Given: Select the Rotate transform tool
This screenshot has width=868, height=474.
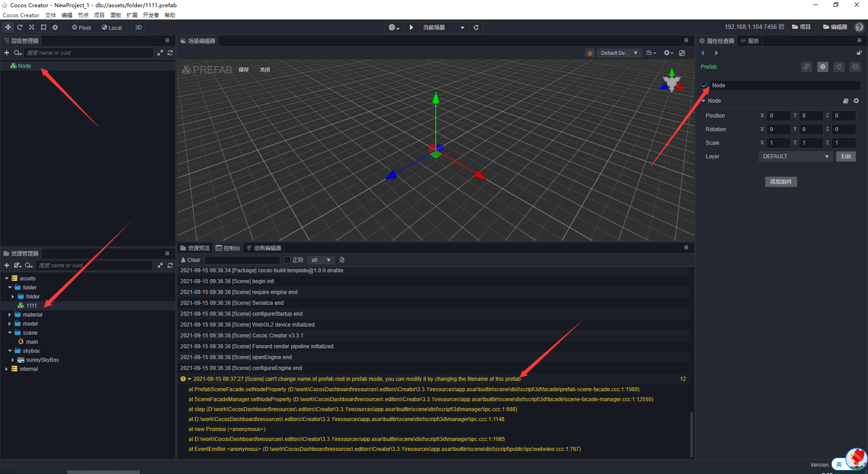Looking at the screenshot, I should (x=20, y=28).
